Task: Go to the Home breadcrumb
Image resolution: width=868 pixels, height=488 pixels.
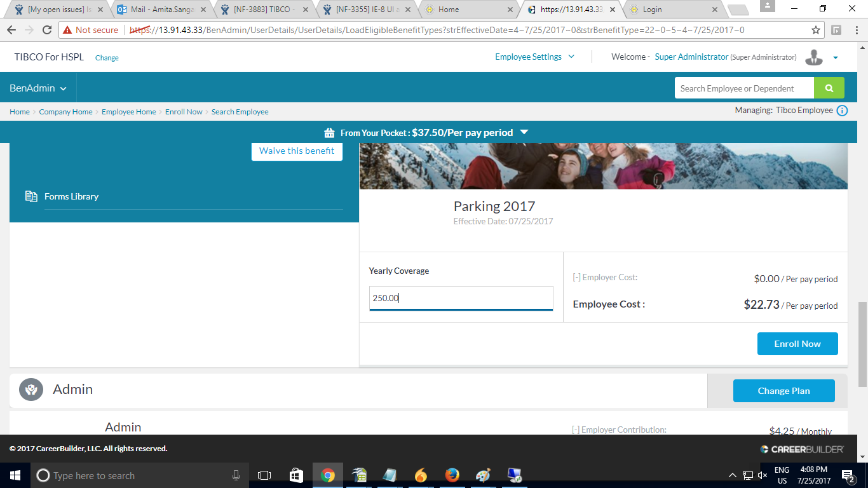Action: (20, 112)
